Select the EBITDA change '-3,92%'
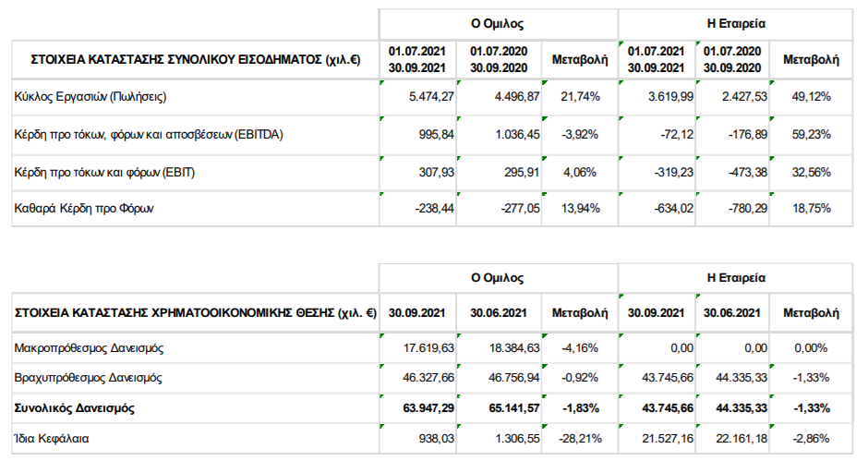This screenshot has width=868, height=473. click(580, 135)
